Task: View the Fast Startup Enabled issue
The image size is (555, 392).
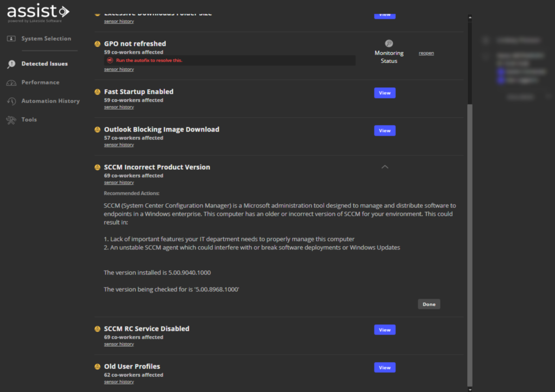Action: pos(385,93)
